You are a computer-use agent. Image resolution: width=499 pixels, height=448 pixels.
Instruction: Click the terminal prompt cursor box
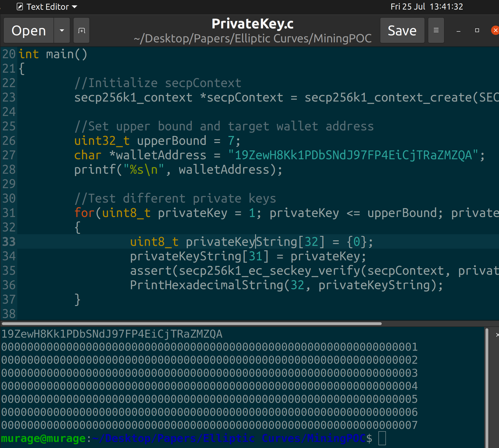[382, 438]
